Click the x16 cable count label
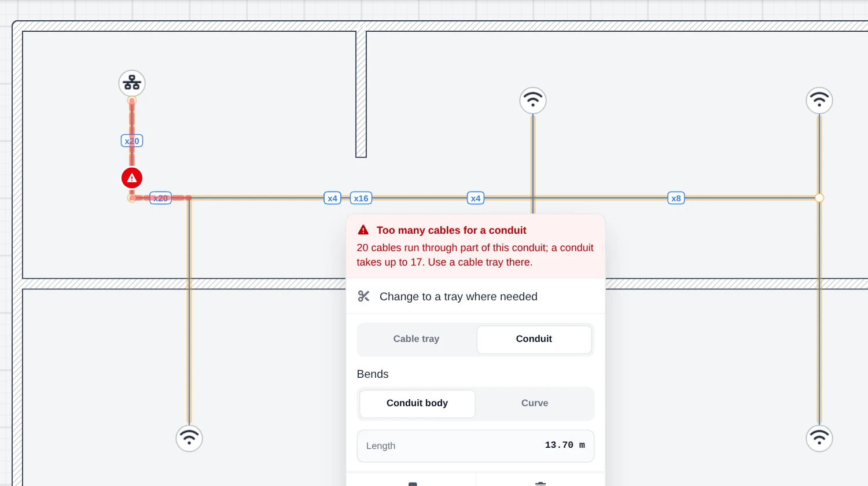 point(361,198)
